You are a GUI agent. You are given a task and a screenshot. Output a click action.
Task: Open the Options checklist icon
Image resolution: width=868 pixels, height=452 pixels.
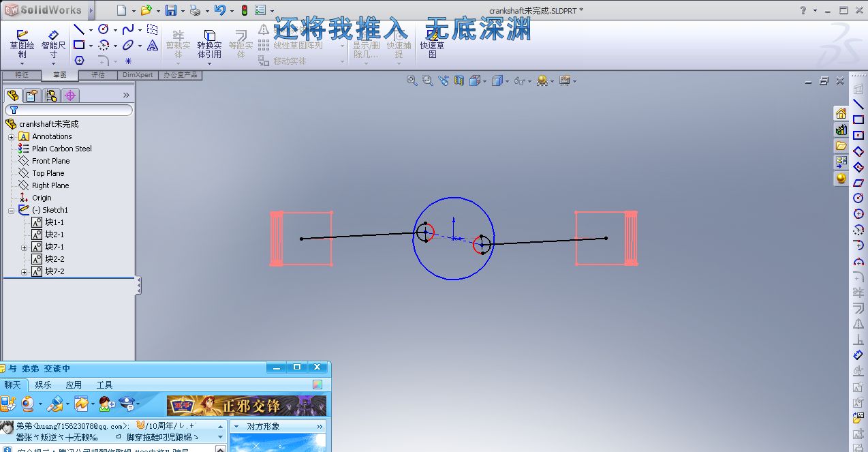260,10
